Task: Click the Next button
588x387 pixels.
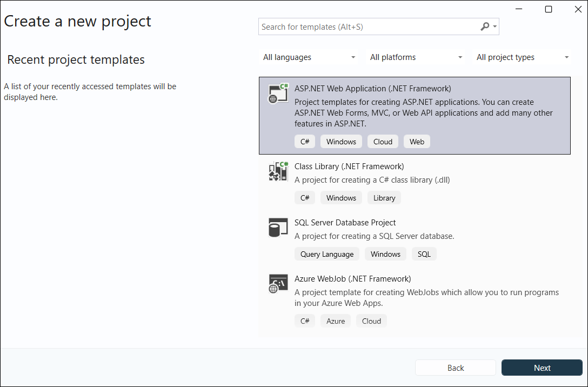Action: pyautogui.click(x=542, y=368)
